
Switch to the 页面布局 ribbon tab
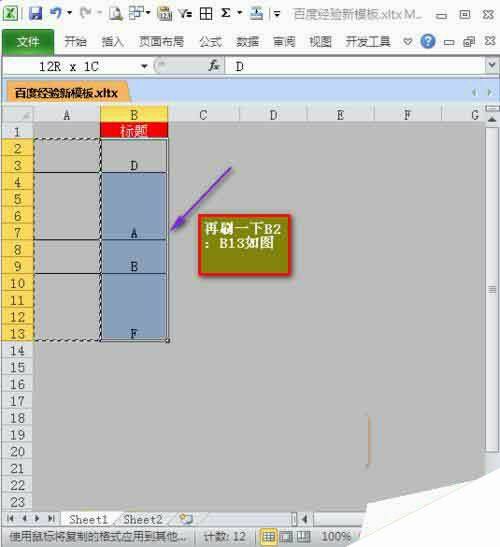point(162,42)
